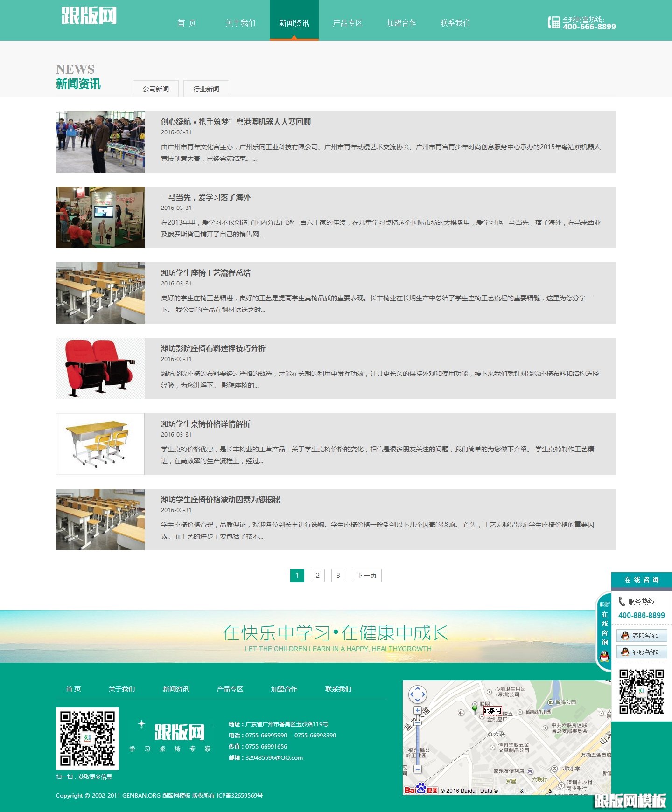Open 关于我们 in the top navigation
Viewport: 672px width, 812px height.
coord(240,23)
